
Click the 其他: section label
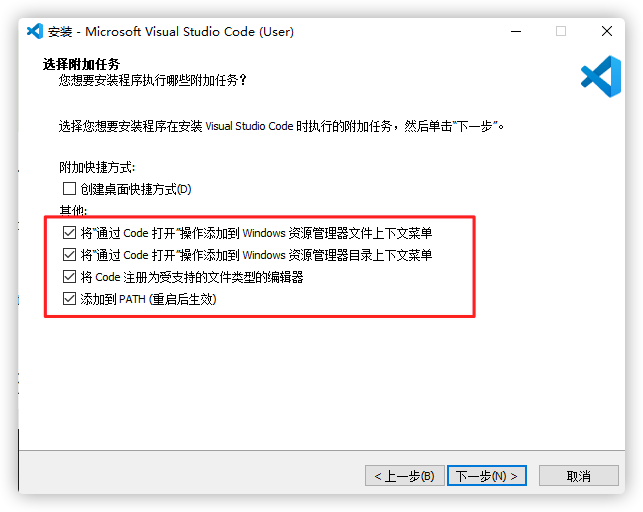(x=73, y=210)
